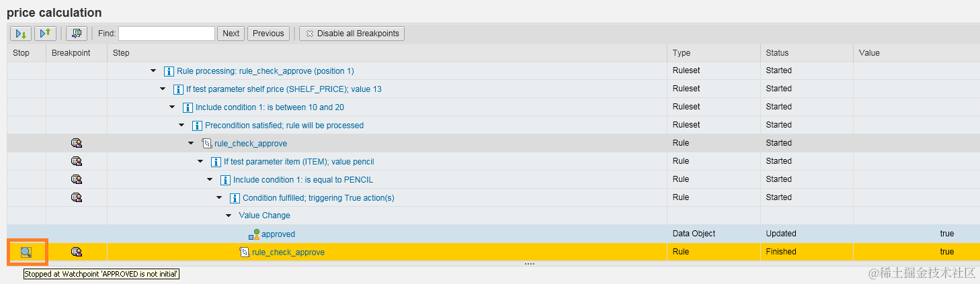The width and height of the screenshot is (980, 284).
Task: Select the 'true' value in the approved row
Action: (x=946, y=234)
